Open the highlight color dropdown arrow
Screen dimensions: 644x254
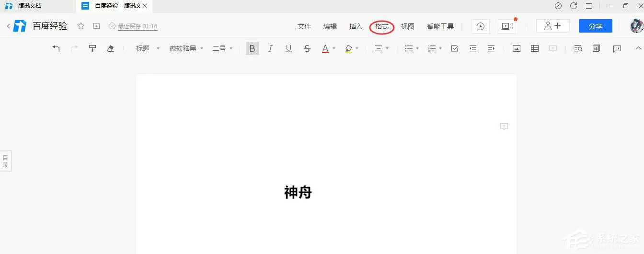[357, 48]
